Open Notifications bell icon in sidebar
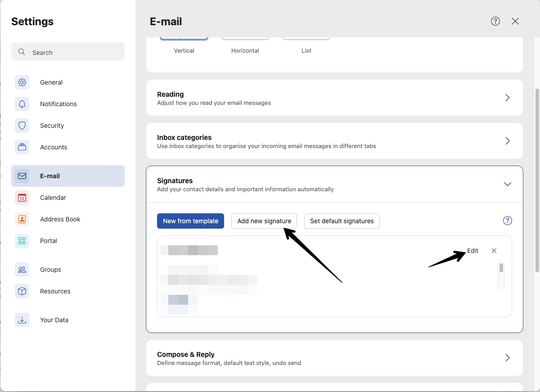The height and width of the screenshot is (392, 540). point(22,104)
